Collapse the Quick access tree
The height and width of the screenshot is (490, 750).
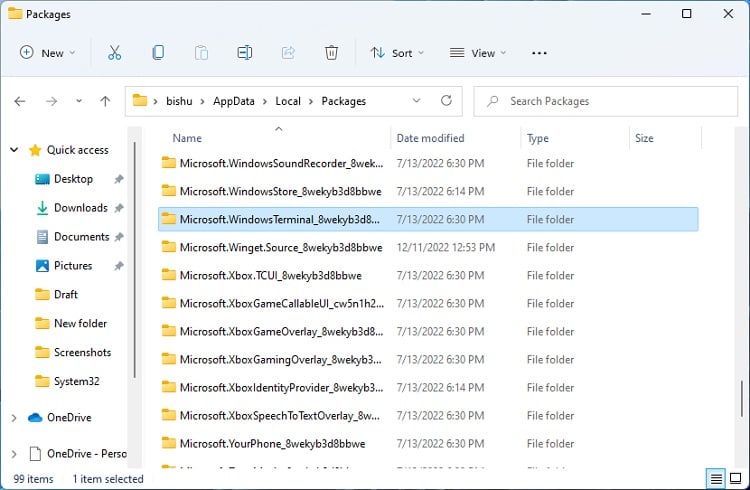[x=14, y=150]
